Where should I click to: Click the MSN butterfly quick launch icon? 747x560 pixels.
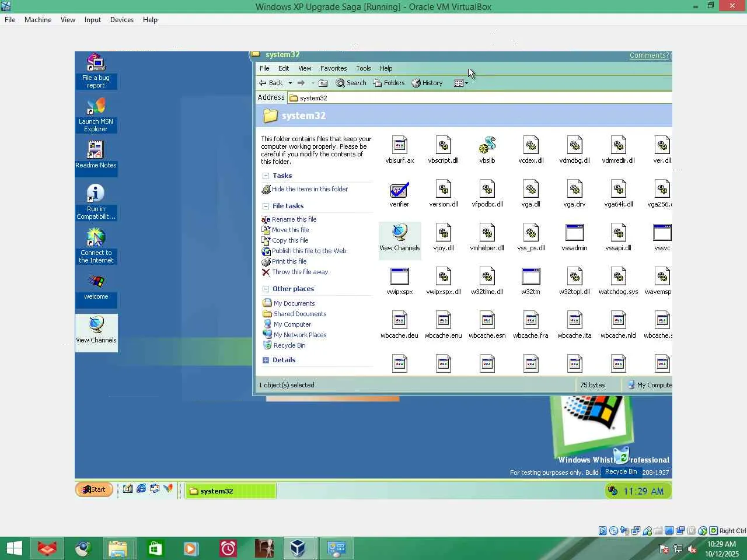click(168, 489)
